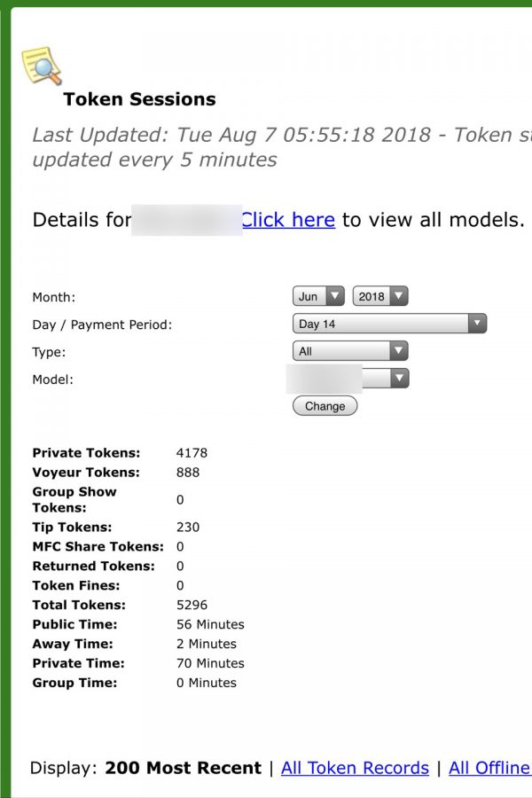Screen dimensions: 532x798
Task: Click the Total Tokens value 5296
Action: pyautogui.click(x=192, y=606)
